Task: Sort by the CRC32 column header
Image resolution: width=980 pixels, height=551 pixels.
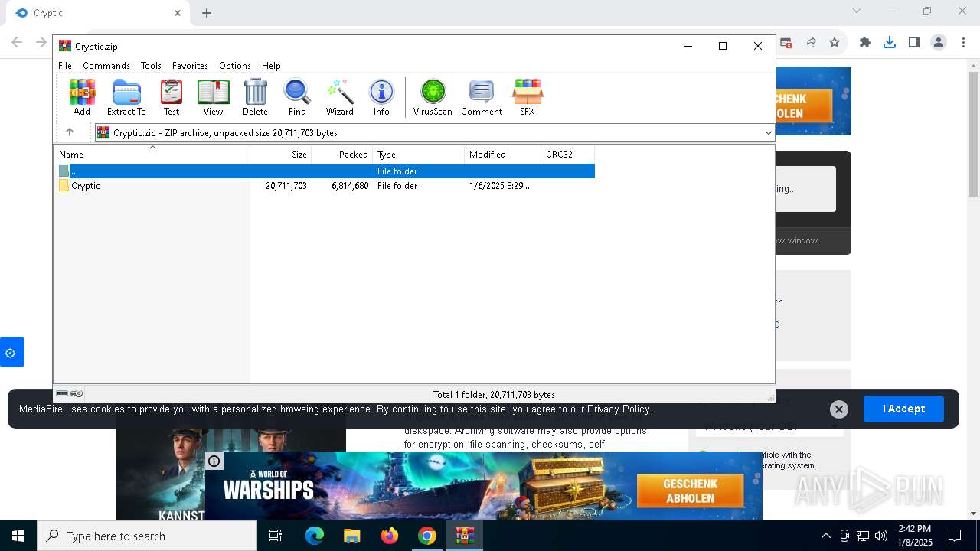Action: point(568,155)
